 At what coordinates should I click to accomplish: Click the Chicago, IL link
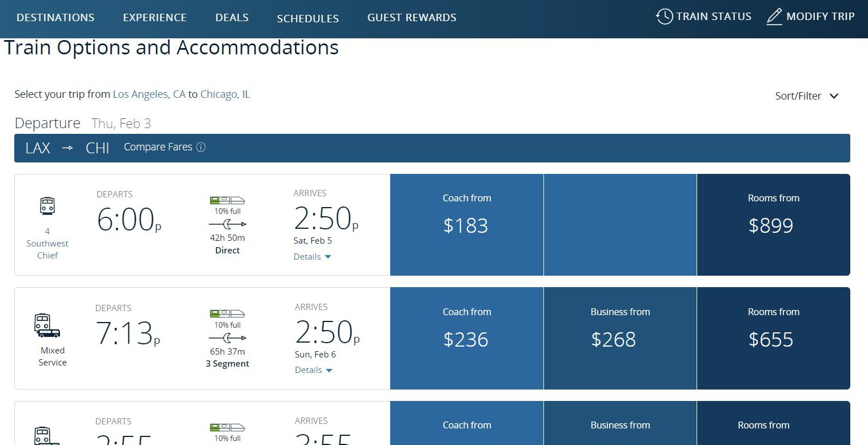click(225, 94)
